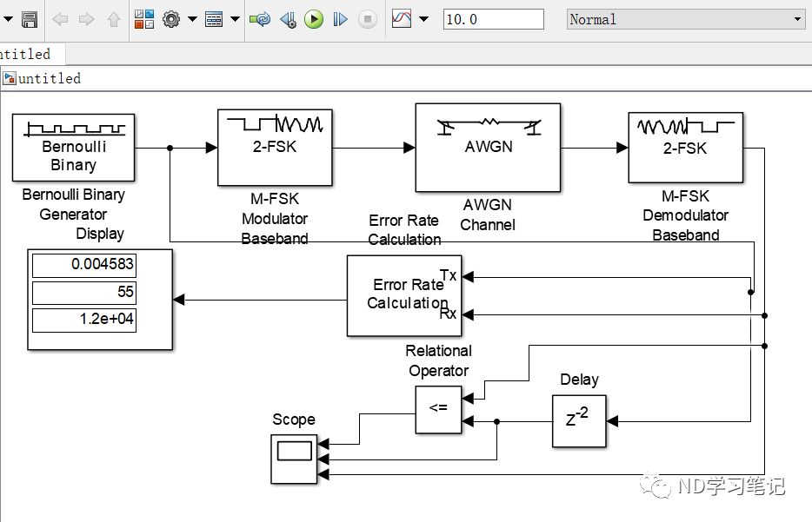Click the Forward navigation arrow in toolbar
Viewport: 812px width, 522px height.
(x=86, y=20)
